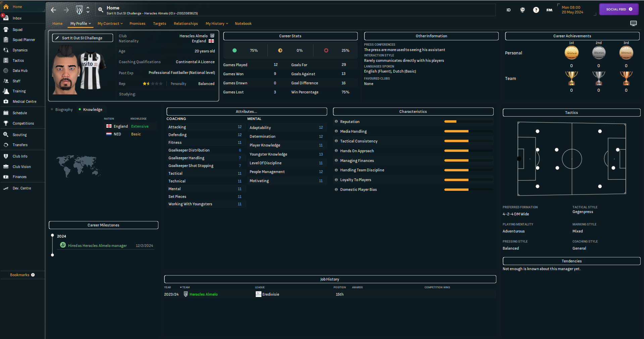This screenshot has height=339, width=644.
Task: Expand the My History dropdown
Action: [x=217, y=24]
